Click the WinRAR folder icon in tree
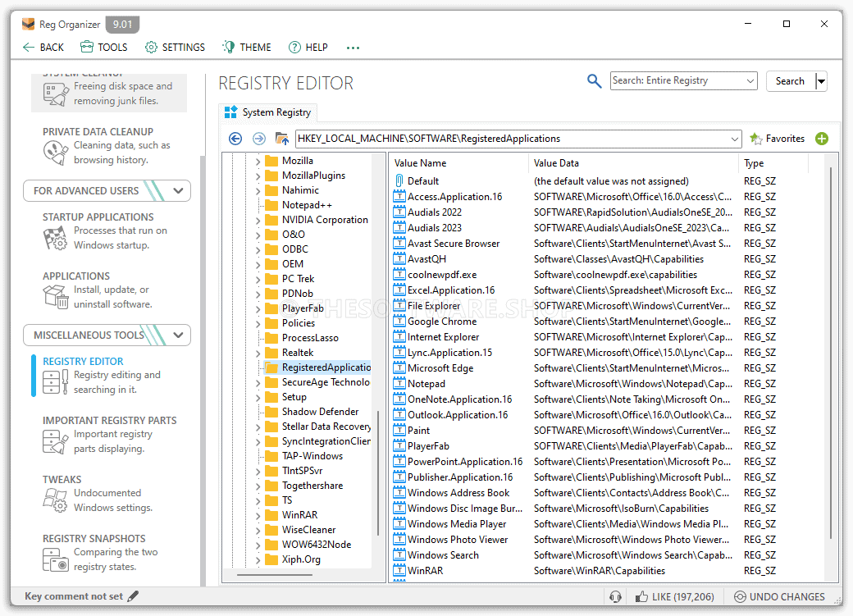Image resolution: width=853 pixels, height=616 pixels. click(x=271, y=515)
